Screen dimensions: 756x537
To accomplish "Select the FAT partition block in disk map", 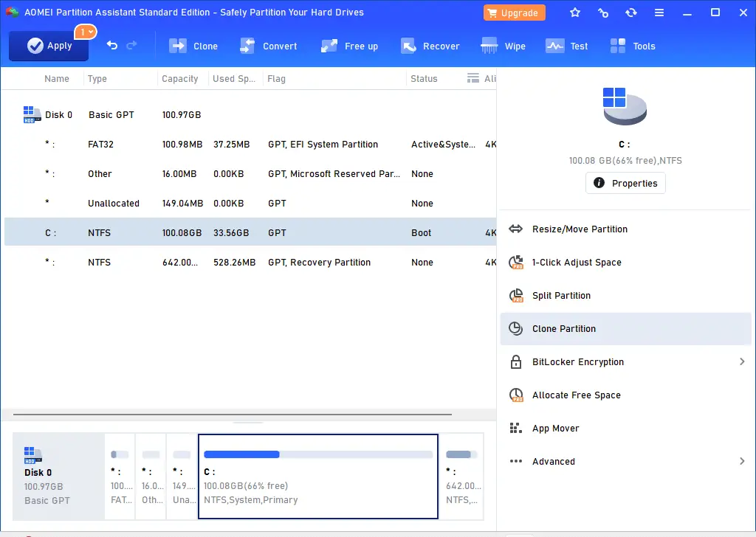I will click(x=120, y=477).
